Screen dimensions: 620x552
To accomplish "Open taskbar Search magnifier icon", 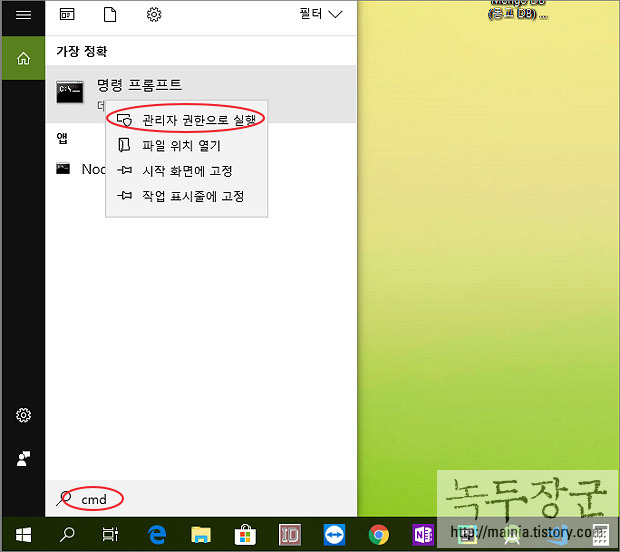I will 67,535.
